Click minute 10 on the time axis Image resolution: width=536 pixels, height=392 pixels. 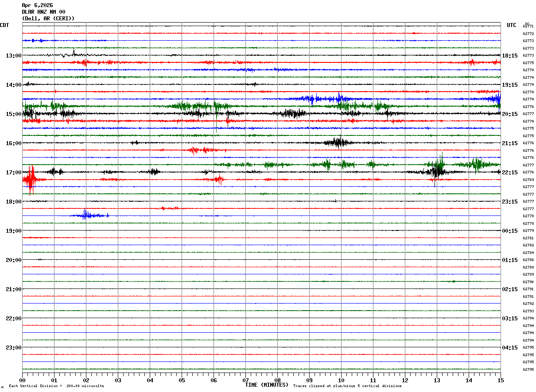(342, 380)
